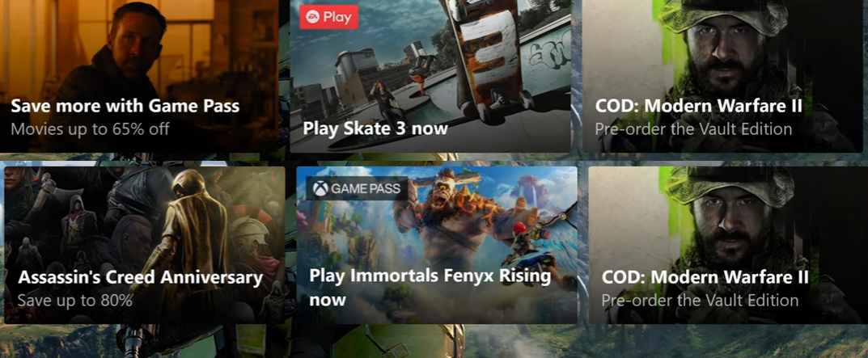
Task: Select bottom-row COD: Modern Warfare II tile
Action: pyautogui.click(x=726, y=245)
